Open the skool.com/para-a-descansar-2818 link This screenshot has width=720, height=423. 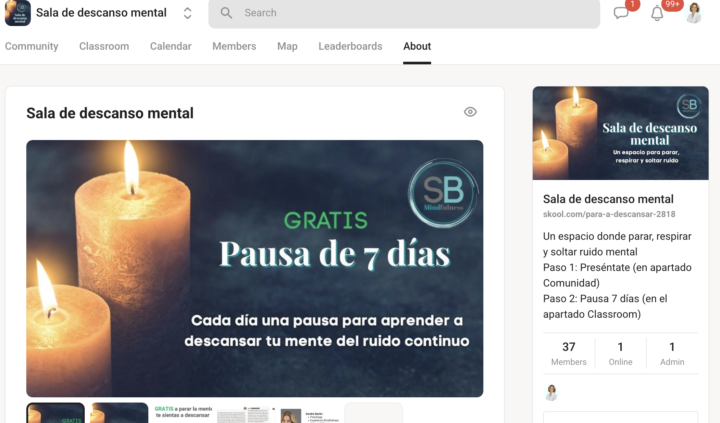(609, 214)
